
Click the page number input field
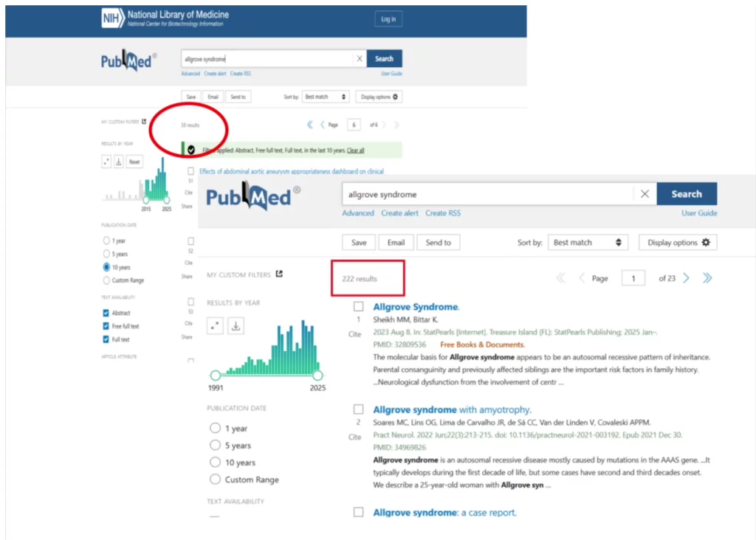click(x=633, y=278)
